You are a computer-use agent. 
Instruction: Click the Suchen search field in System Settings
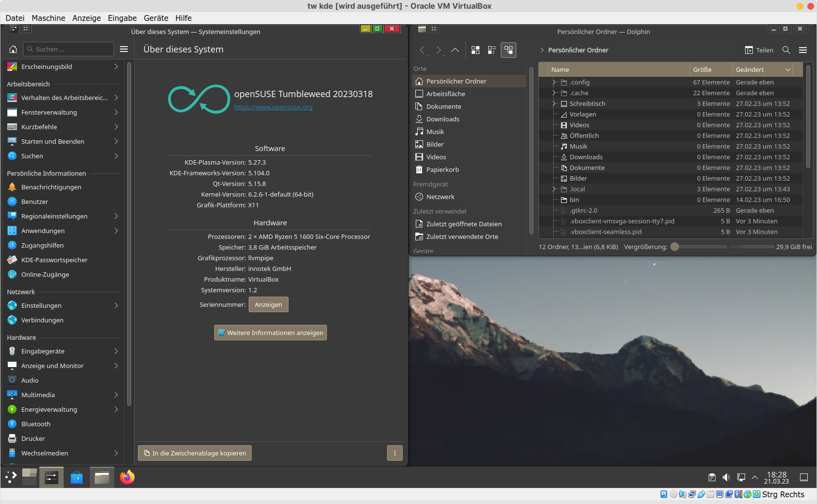coord(68,49)
